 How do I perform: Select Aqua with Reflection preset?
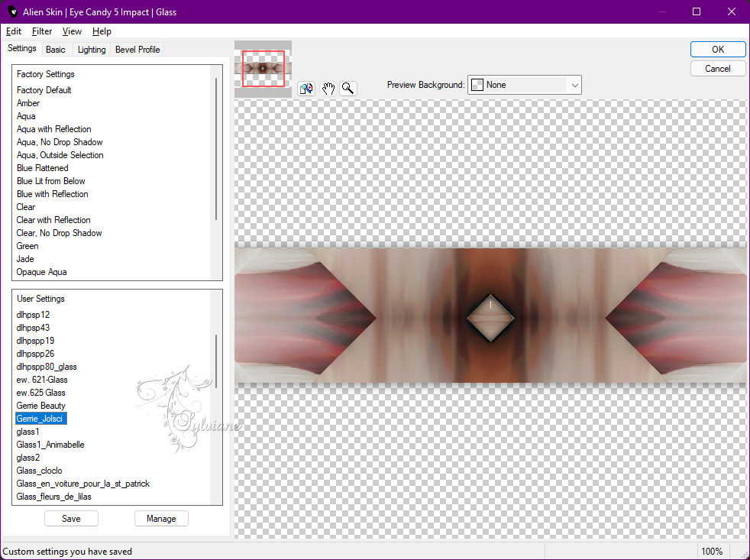point(53,129)
